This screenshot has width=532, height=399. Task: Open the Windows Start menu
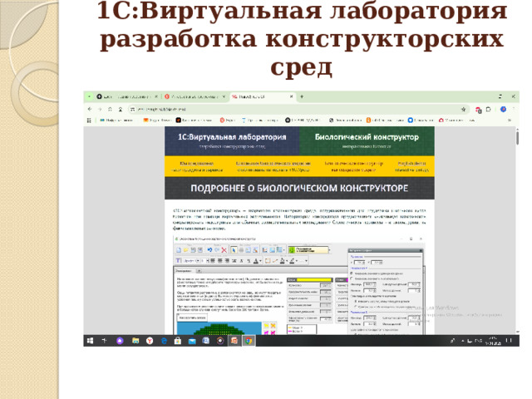pyautogui.click(x=90, y=341)
